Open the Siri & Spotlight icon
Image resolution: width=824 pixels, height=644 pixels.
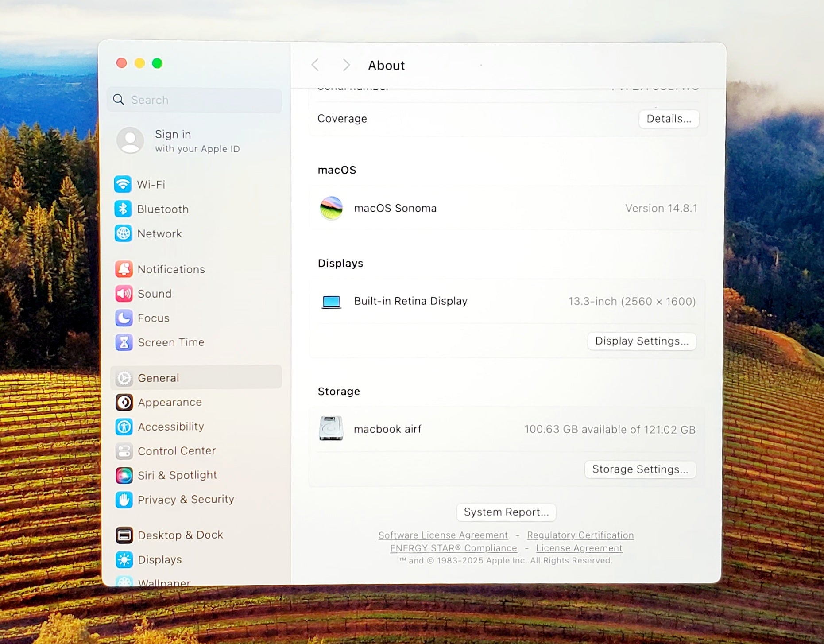coord(124,475)
